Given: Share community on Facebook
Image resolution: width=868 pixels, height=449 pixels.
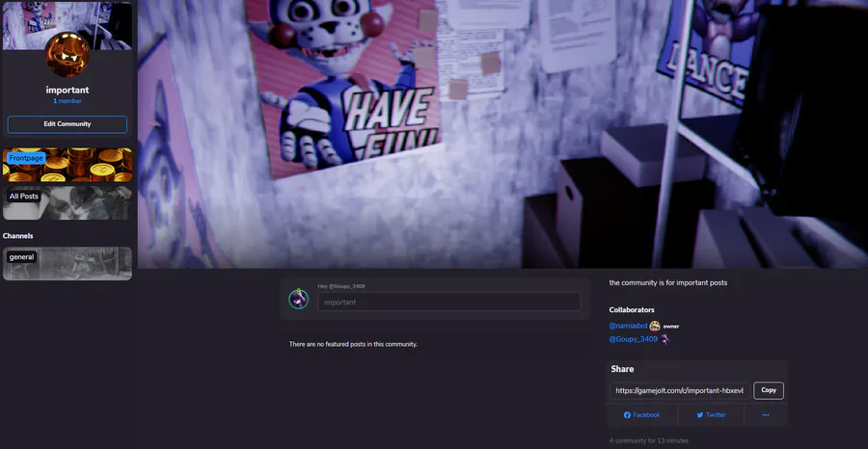Looking at the screenshot, I should (x=641, y=415).
